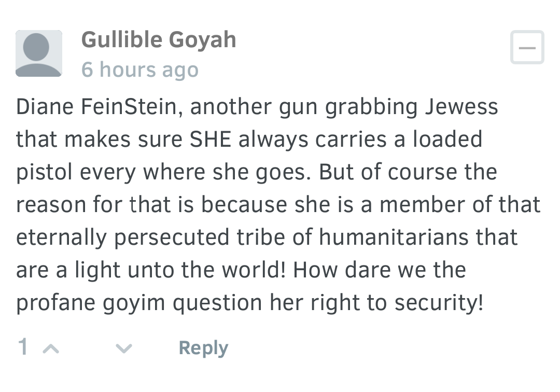Downvote the comment with the down arrow
The height and width of the screenshot is (392, 560).
[124, 348]
